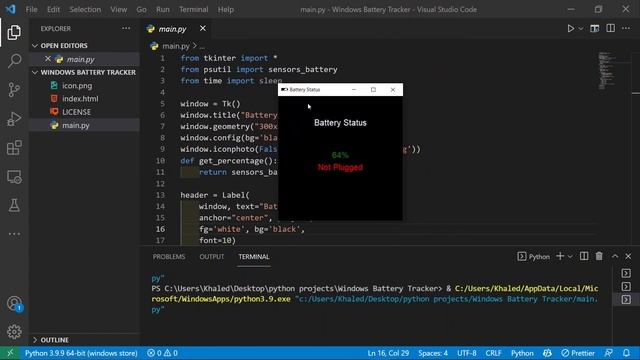Collapse Windows Battery Tracker folder section
Viewport: 640px width, 360px height.
pyautogui.click(x=84, y=72)
